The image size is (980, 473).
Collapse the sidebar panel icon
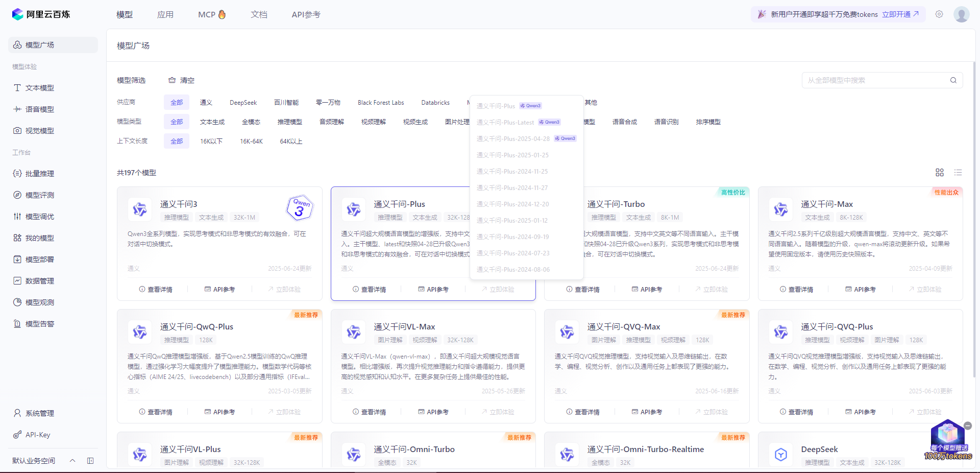(x=90, y=461)
